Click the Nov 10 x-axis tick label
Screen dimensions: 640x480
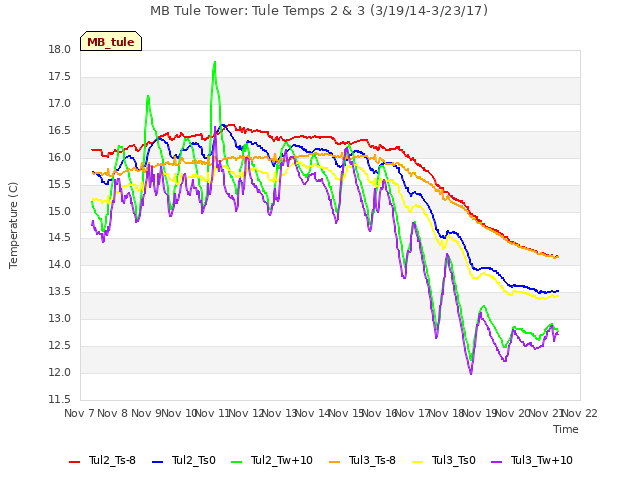[180, 413]
